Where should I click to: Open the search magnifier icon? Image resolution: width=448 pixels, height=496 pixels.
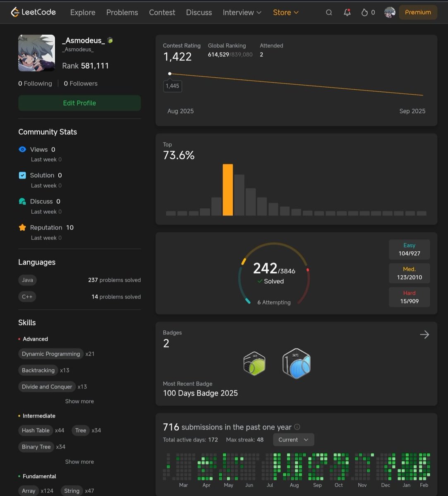click(x=329, y=12)
